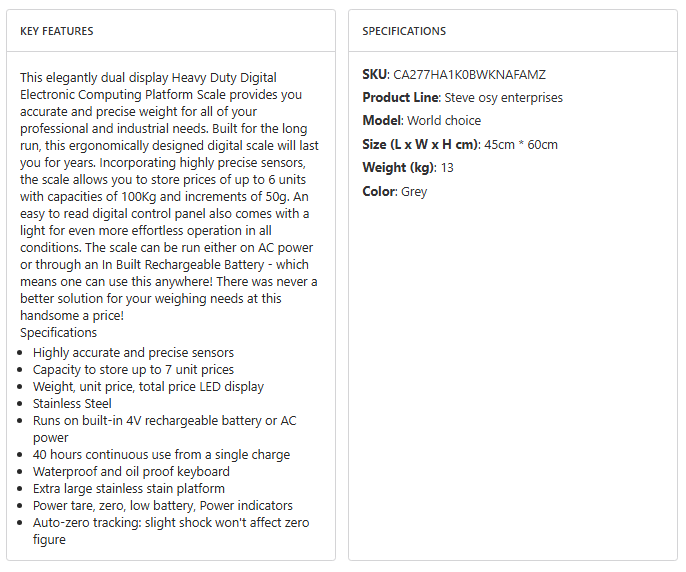
Task: Select the SKU value CA277HA1K0BWKNAFAMZ
Action: click(469, 75)
